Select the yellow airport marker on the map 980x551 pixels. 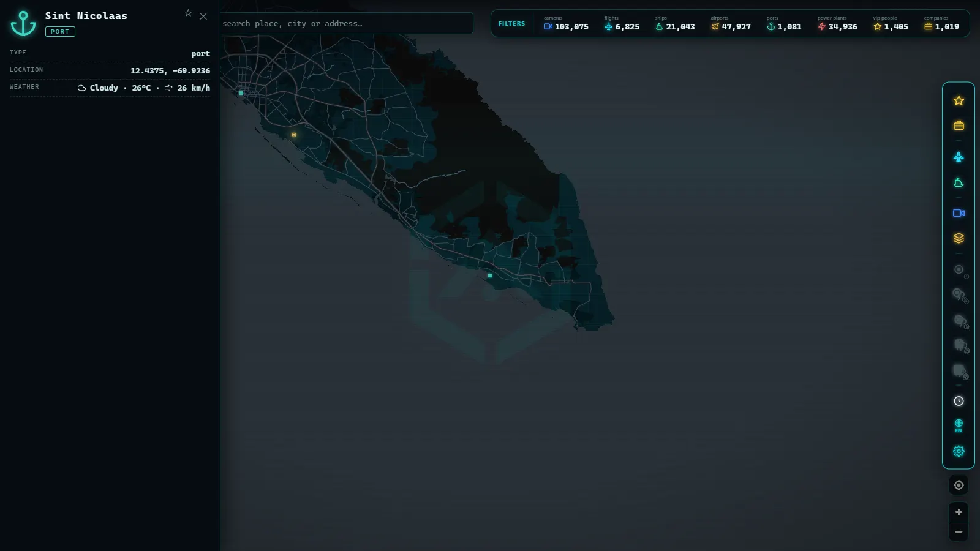click(x=294, y=135)
